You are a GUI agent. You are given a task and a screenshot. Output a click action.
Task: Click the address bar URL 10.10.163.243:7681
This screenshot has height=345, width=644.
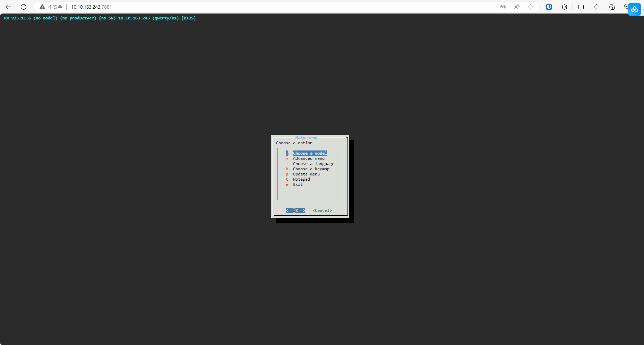(x=92, y=7)
